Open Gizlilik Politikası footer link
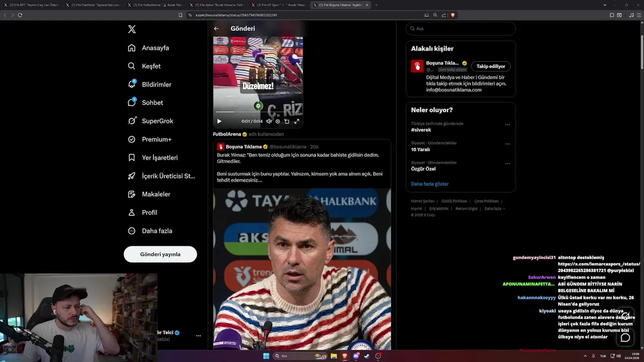 tap(454, 201)
